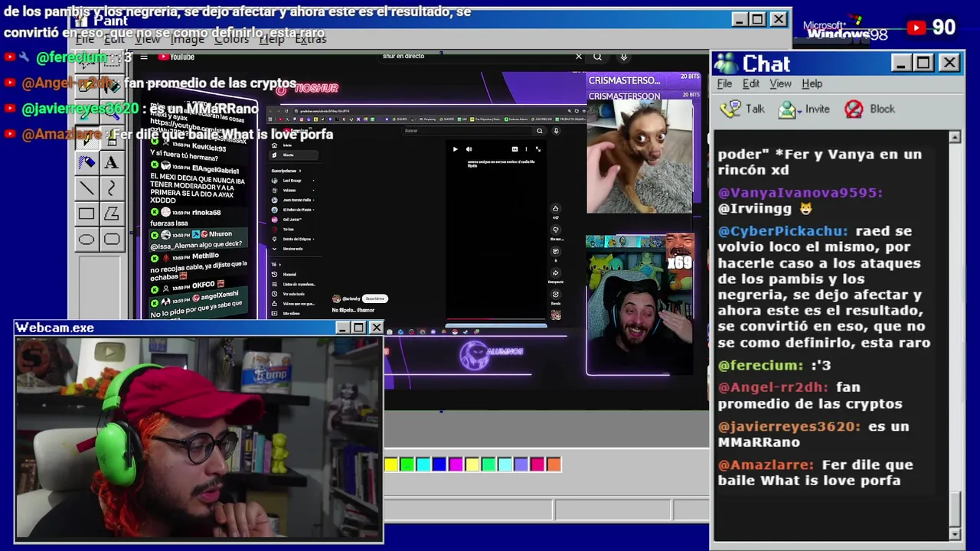Open the Paint Image menu
980x551 pixels.
coord(188,39)
